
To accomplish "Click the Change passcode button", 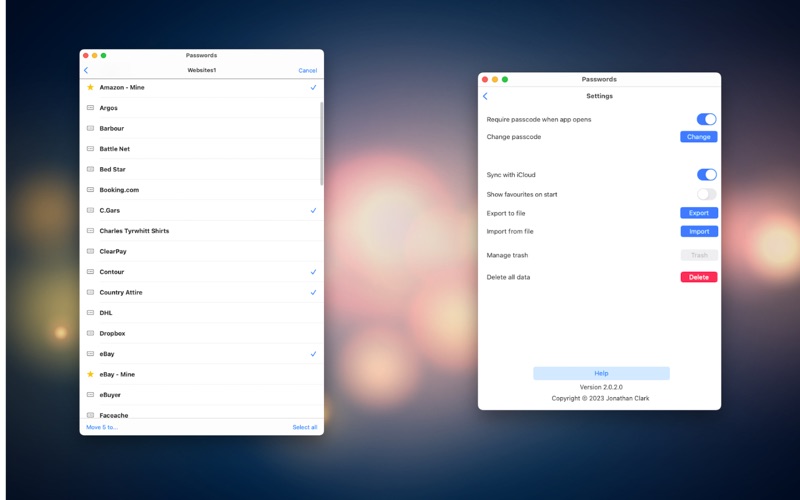I will [x=698, y=137].
